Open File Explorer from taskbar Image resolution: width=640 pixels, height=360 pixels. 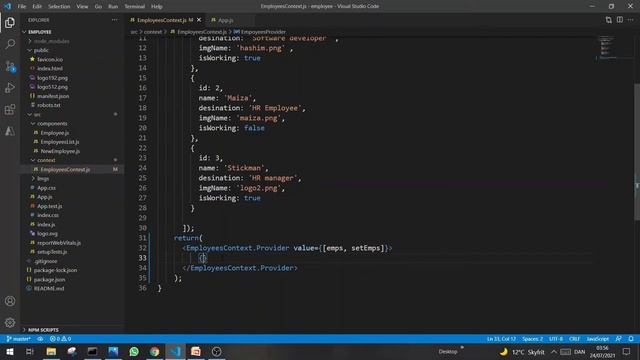coord(51,351)
